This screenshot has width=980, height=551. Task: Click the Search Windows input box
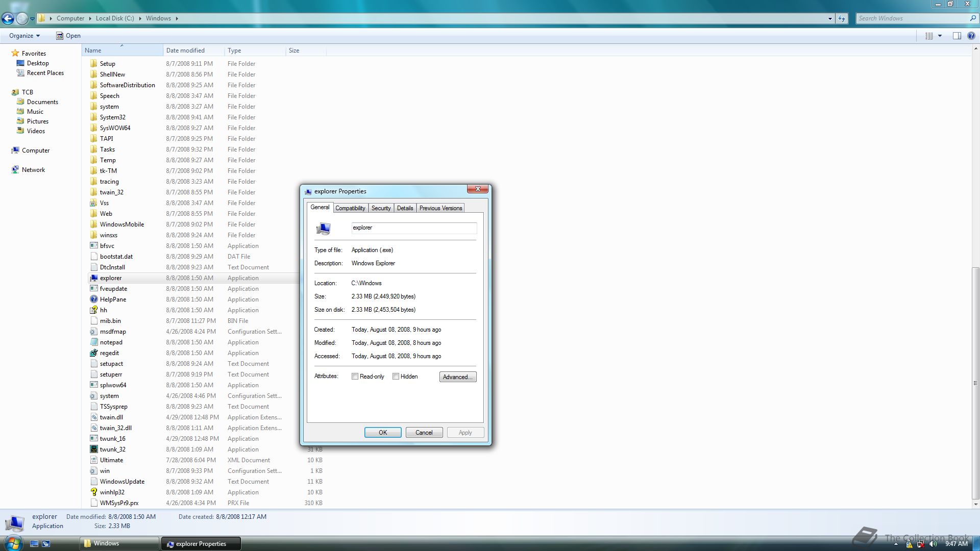coord(912,18)
